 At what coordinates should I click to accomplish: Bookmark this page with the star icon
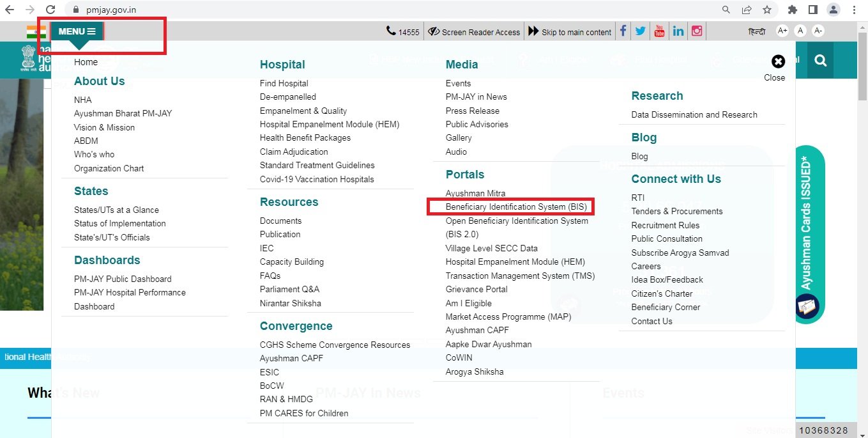(767, 10)
